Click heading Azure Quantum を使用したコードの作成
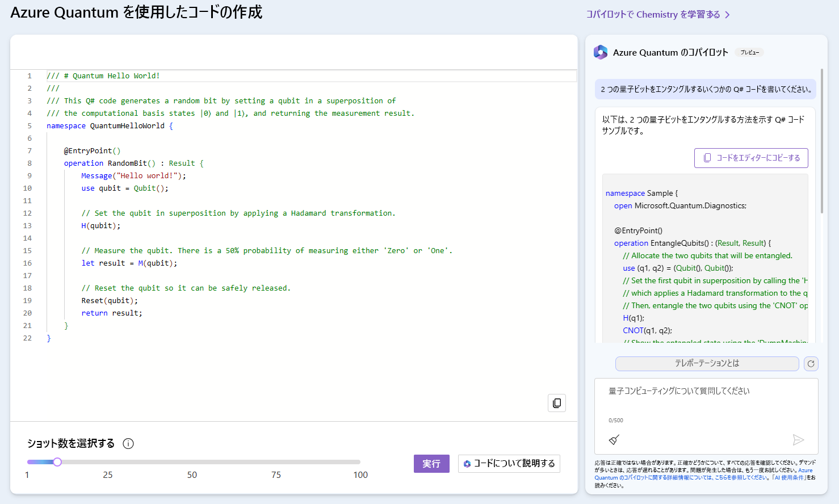 point(136,12)
